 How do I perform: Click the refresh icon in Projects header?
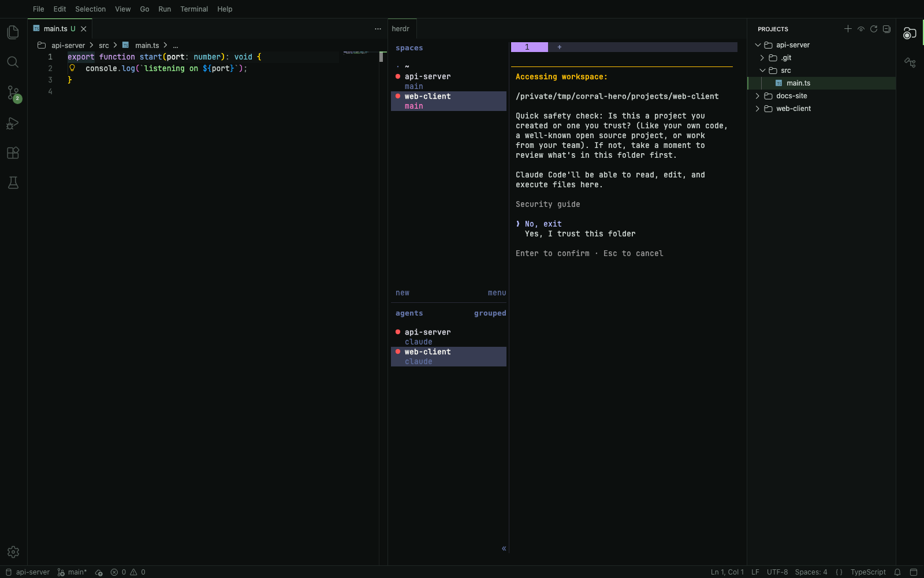(x=874, y=29)
